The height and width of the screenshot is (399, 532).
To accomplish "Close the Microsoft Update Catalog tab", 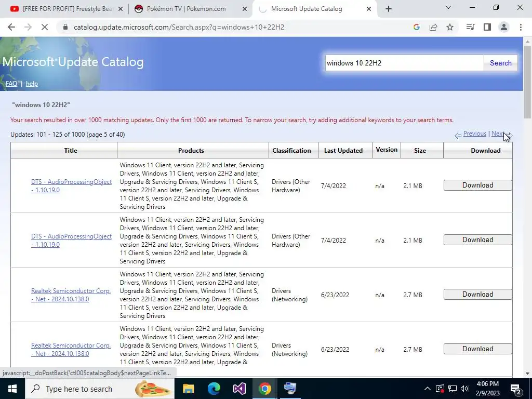I will click(x=369, y=9).
